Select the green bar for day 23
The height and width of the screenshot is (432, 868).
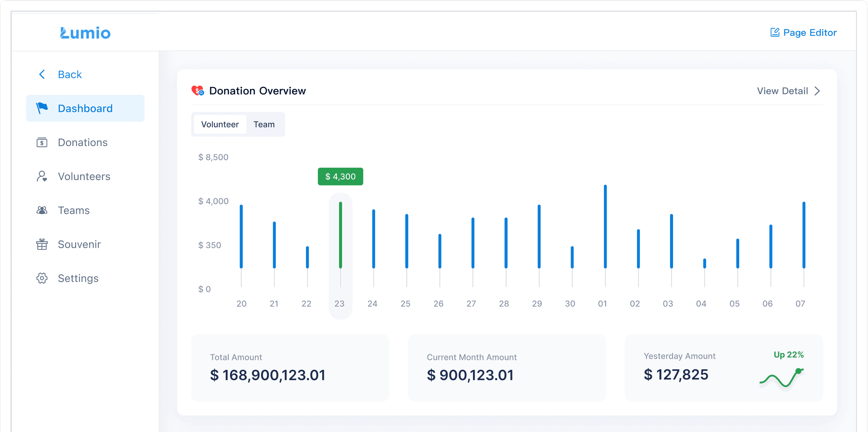(x=340, y=235)
